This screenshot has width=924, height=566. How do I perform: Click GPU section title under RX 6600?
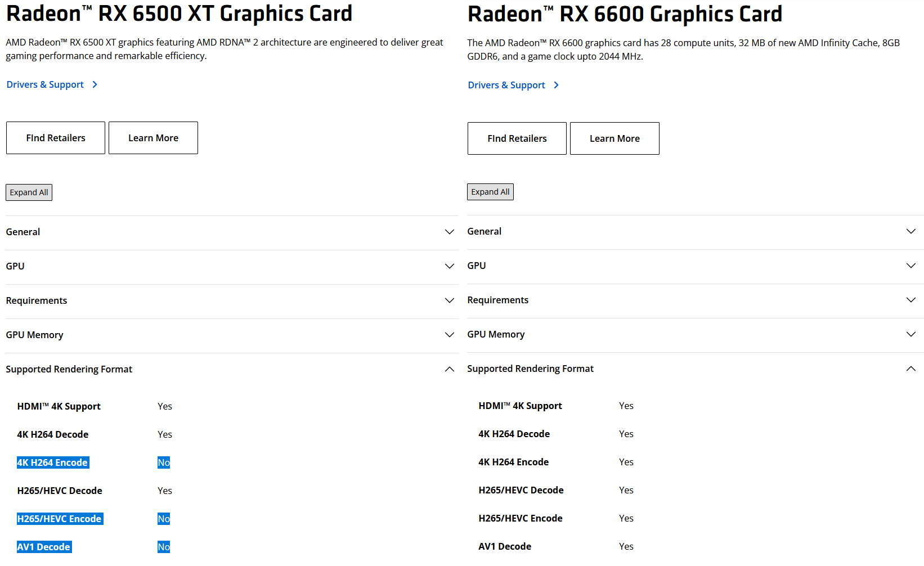pyautogui.click(x=477, y=266)
